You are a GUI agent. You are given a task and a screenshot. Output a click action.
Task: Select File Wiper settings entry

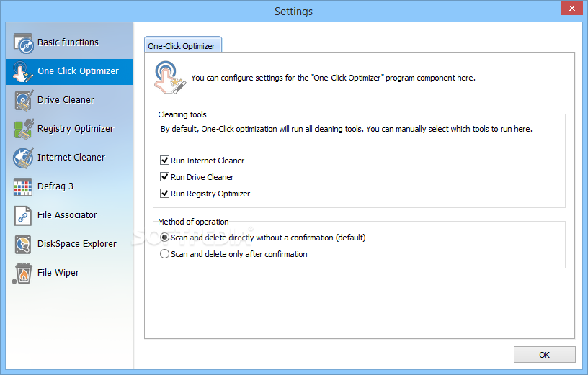pyautogui.click(x=69, y=273)
